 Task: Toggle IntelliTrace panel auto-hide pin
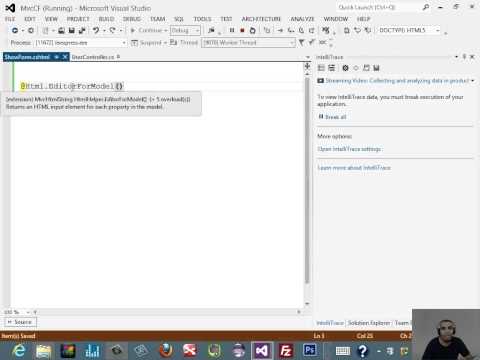pos(464,57)
